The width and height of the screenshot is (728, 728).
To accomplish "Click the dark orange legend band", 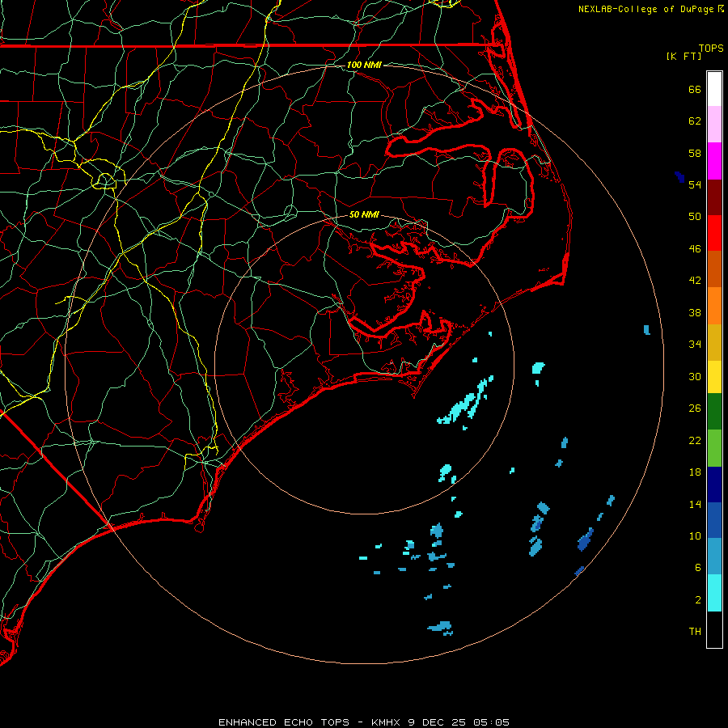I will tap(714, 269).
